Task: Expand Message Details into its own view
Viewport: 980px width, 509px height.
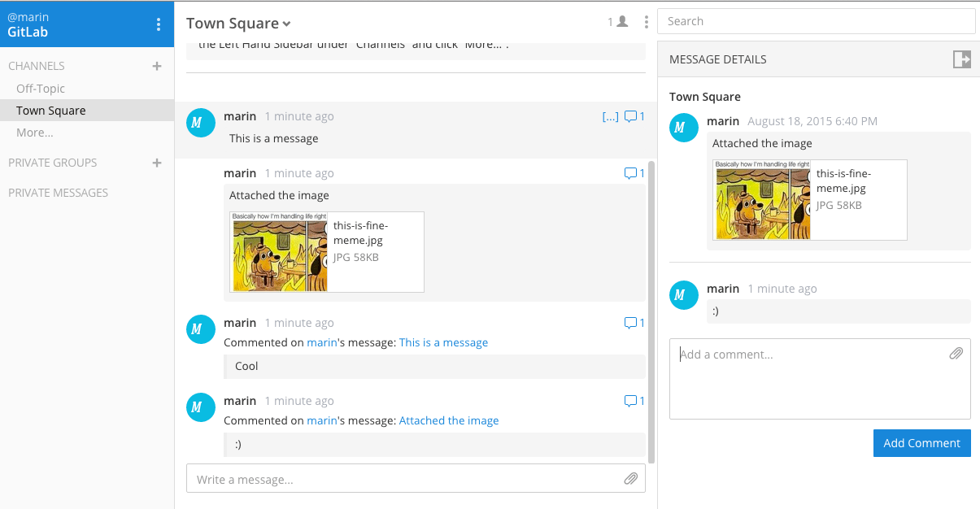Action: tap(962, 59)
